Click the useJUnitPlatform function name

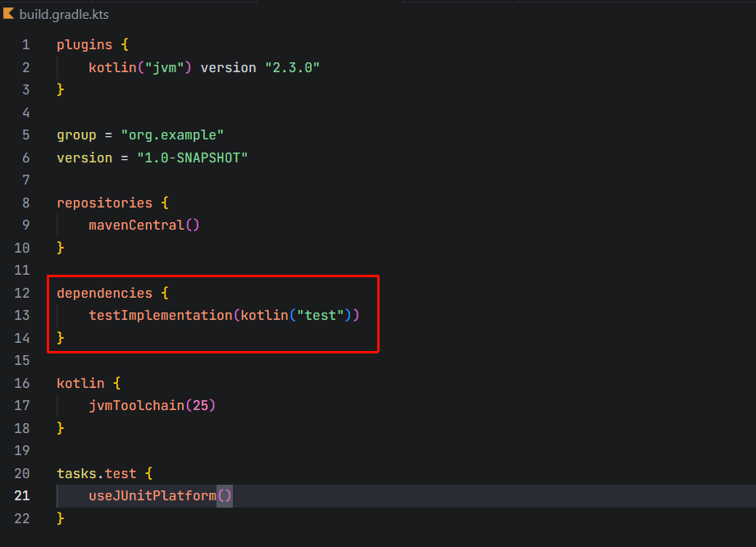pyautogui.click(x=152, y=496)
